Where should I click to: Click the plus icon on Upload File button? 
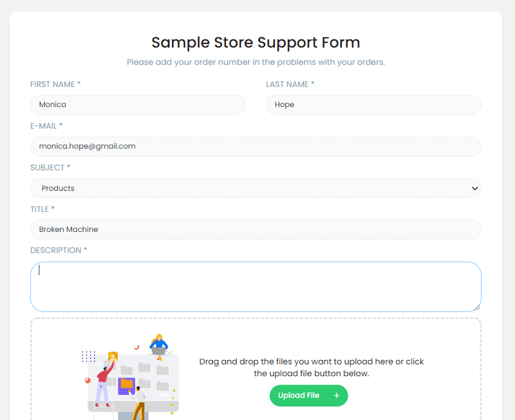tap(336, 396)
